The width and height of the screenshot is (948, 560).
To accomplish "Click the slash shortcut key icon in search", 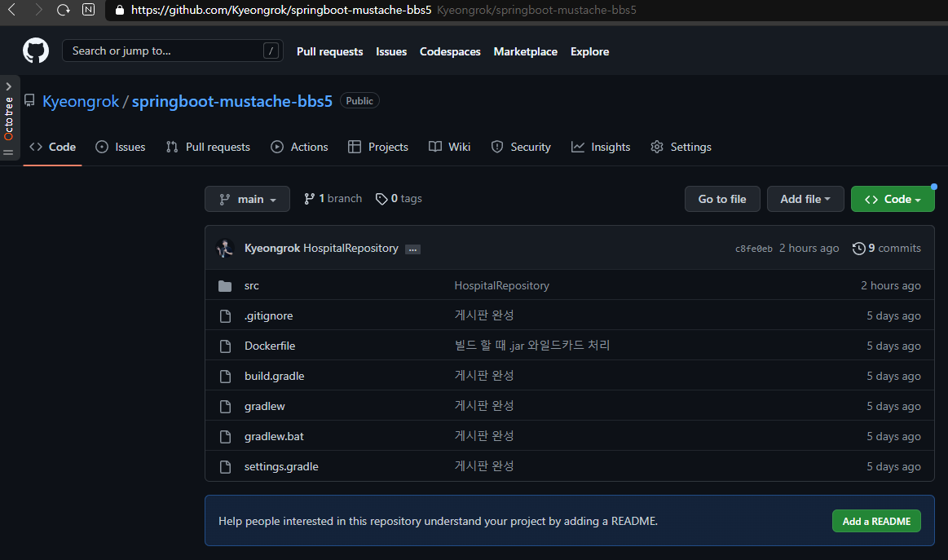I will pos(271,51).
